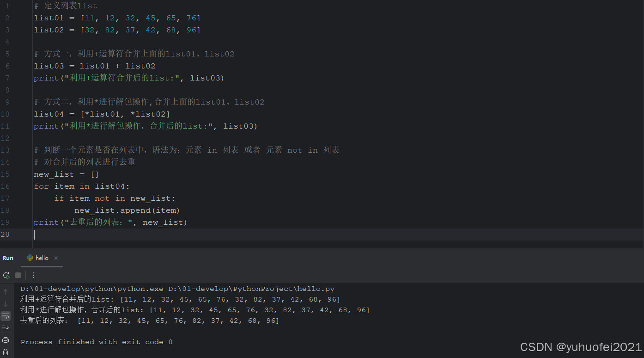Viewport: 644px width, 358px height.
Task: Click the Run tool window title
Action: (8, 258)
